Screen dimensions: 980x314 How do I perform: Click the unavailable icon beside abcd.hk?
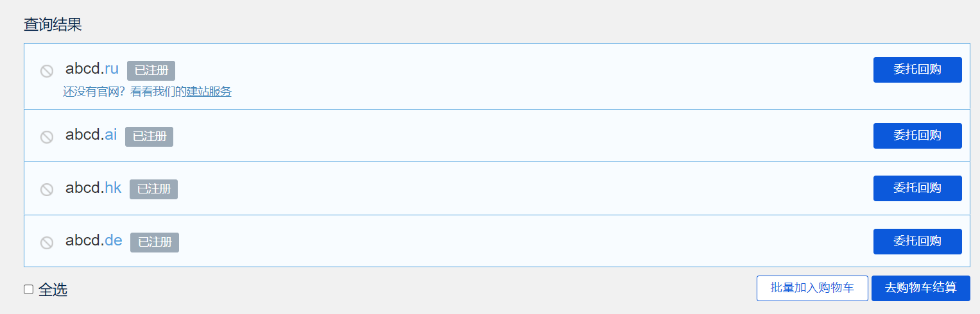(47, 190)
